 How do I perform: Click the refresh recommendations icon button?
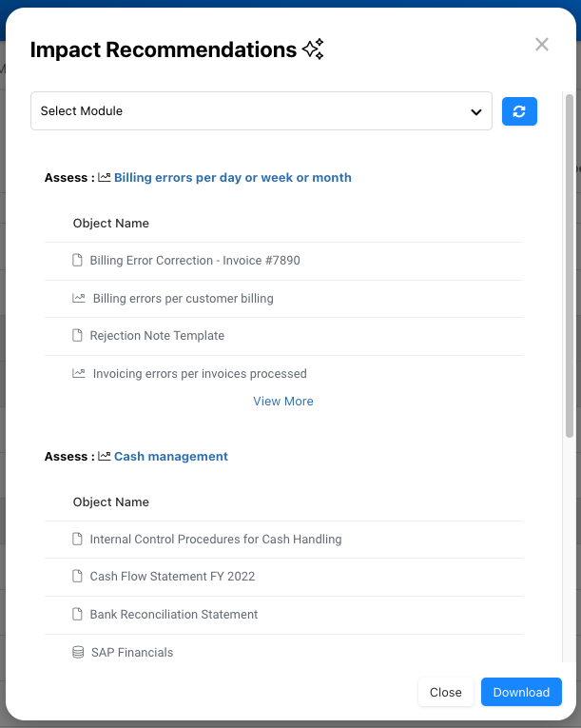519,111
